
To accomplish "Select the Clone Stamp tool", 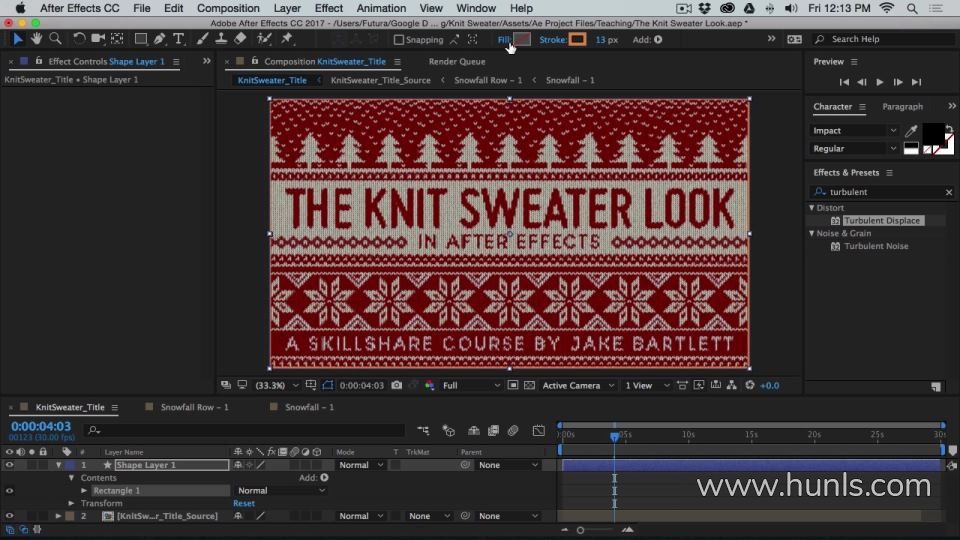I will pos(221,39).
